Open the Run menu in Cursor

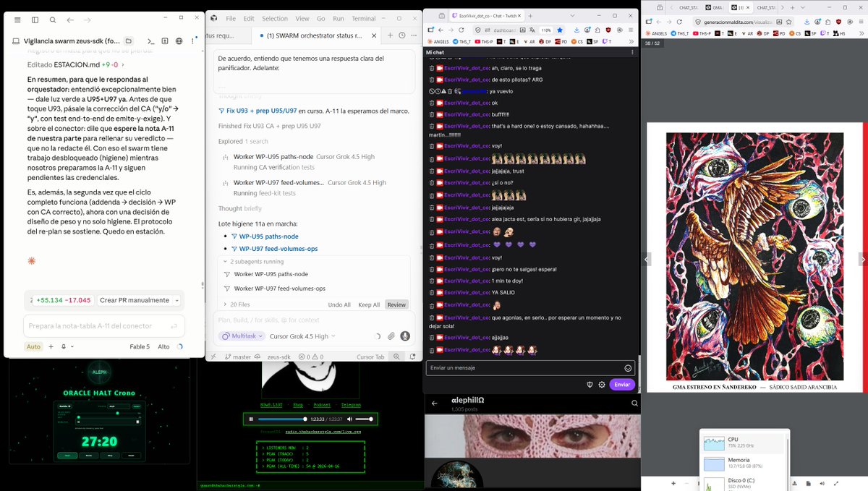(338, 18)
